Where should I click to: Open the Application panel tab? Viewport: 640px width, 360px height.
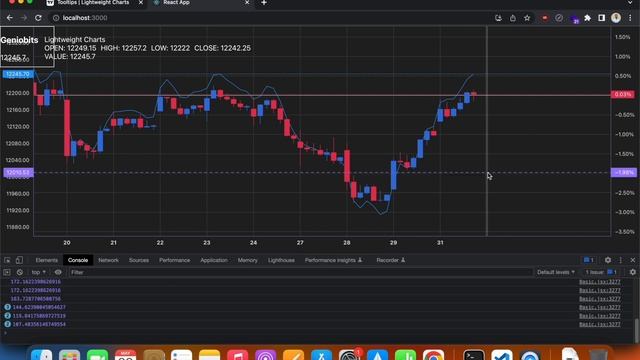point(214,260)
